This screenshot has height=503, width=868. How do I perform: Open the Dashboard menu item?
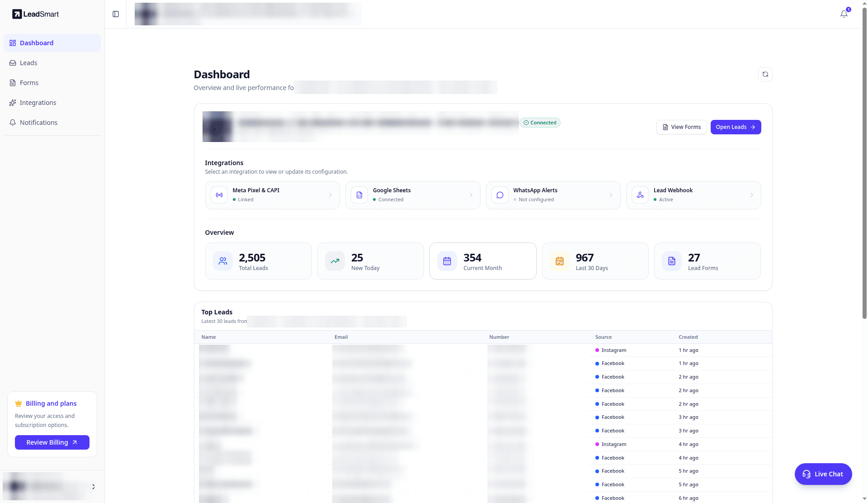[52, 43]
